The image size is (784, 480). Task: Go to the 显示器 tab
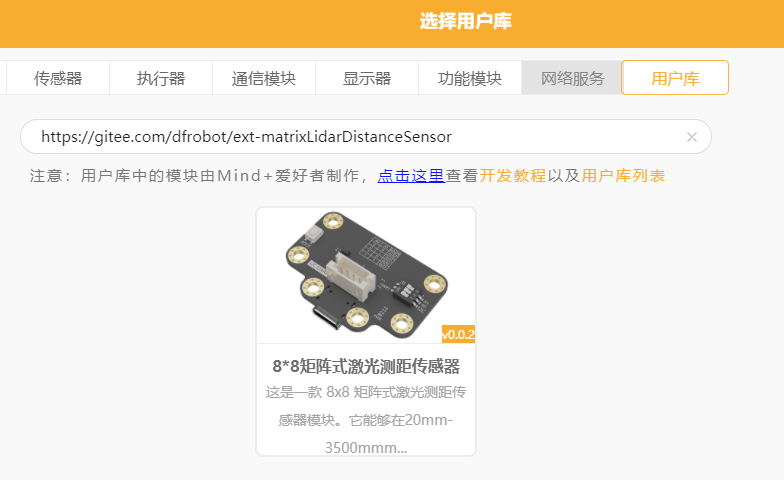pos(367,78)
